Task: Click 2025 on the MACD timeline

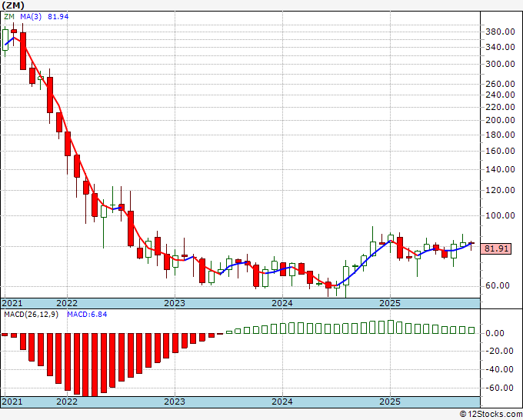Action: (390, 402)
